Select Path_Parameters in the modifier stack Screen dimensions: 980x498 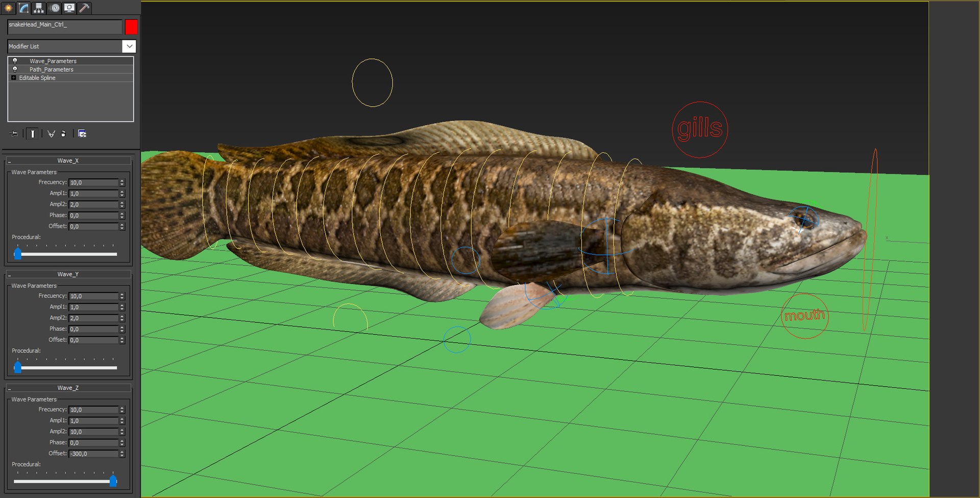pyautogui.click(x=52, y=69)
